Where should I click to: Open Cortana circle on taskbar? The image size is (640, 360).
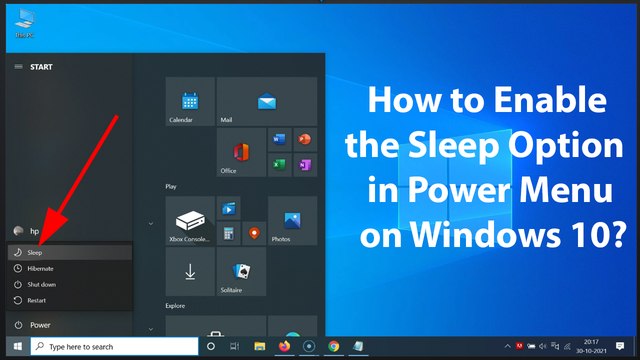[x=211, y=347]
